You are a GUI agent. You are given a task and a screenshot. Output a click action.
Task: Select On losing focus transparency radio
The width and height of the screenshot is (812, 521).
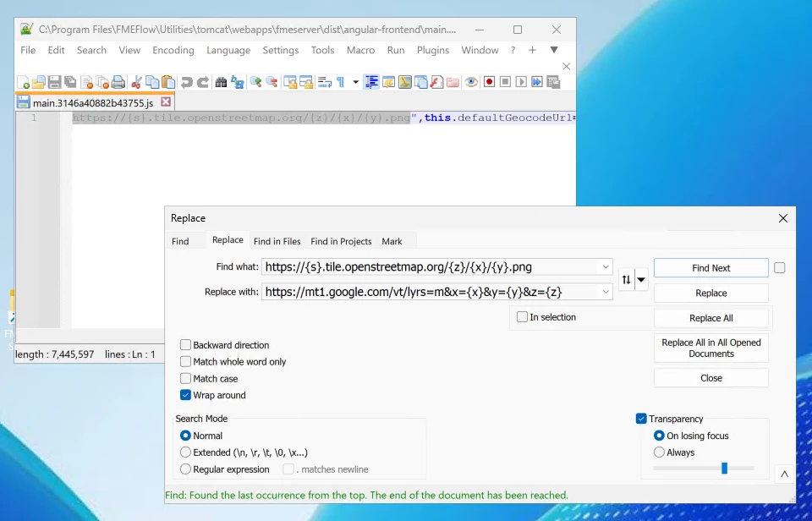pos(659,436)
